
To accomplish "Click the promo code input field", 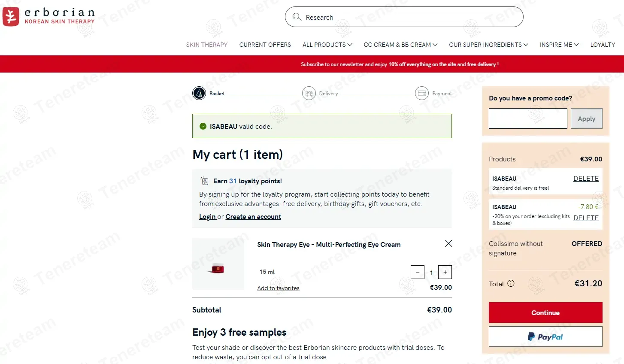I will pyautogui.click(x=528, y=118).
